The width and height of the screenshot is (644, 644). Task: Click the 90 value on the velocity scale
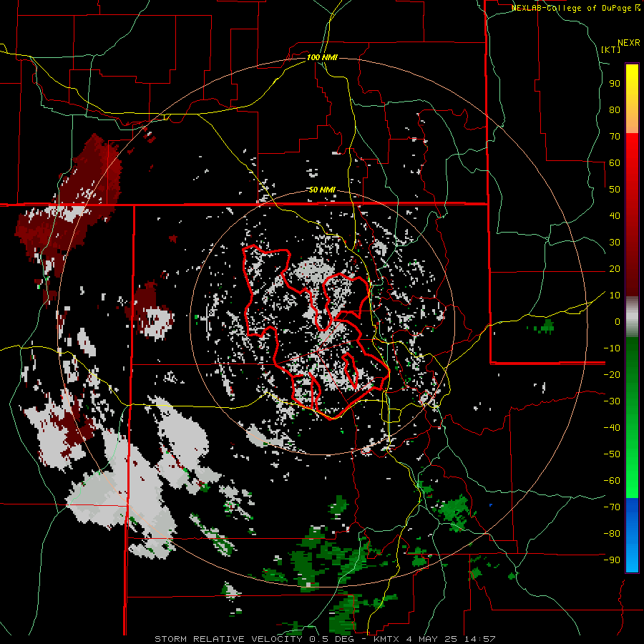[x=615, y=84]
